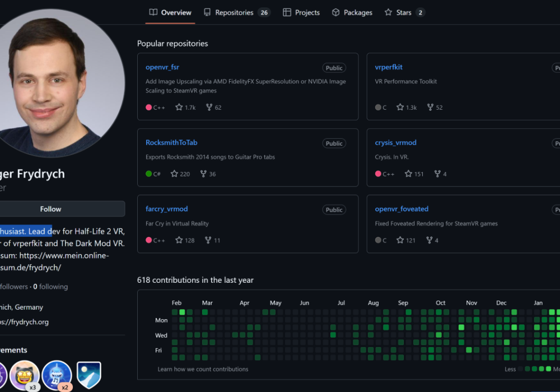Image resolution: width=560 pixels, height=392 pixels.
Task: Open the crysis_vrmod repository
Action: point(395,142)
